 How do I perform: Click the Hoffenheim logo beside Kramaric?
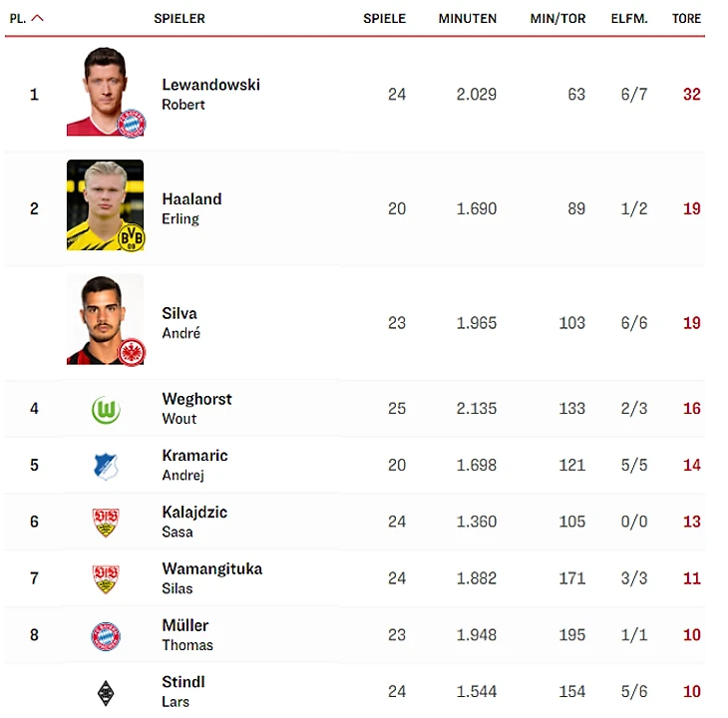tap(105, 466)
